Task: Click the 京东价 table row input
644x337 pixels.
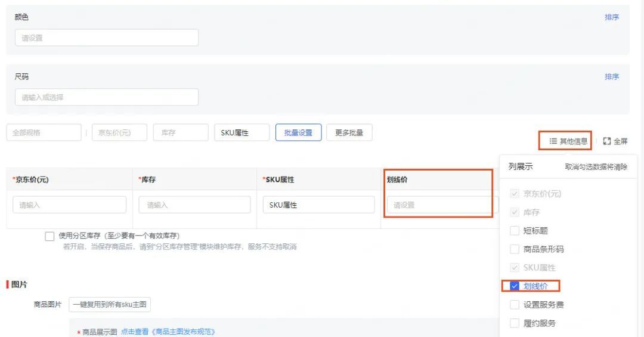Action: pyautogui.click(x=69, y=205)
